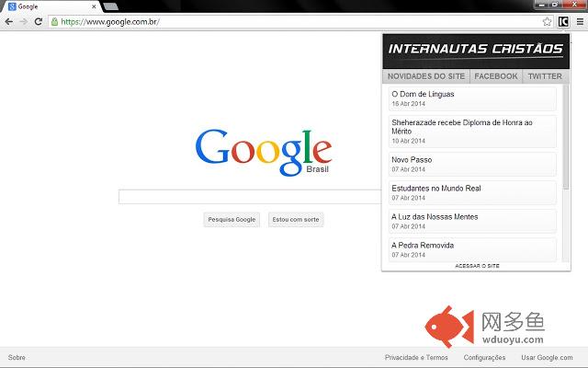
Task: Switch to the Facebook tab
Action: click(496, 76)
